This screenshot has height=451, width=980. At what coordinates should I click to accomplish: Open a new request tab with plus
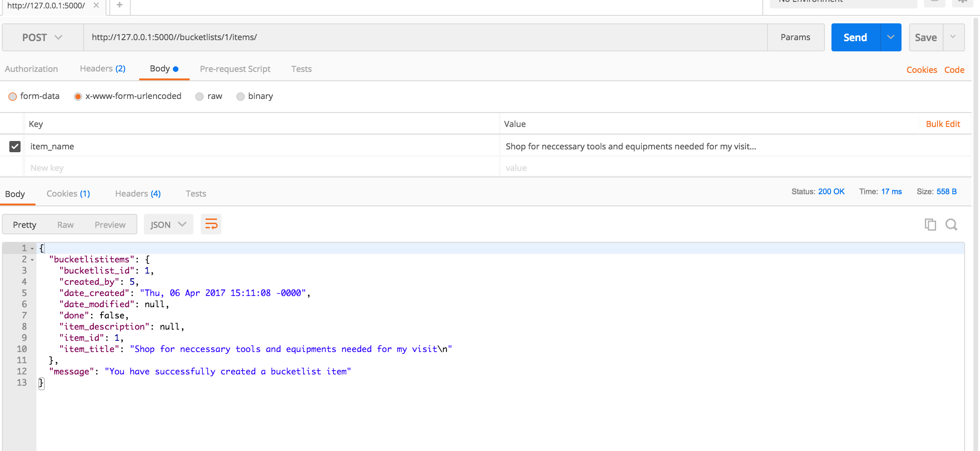pos(120,5)
